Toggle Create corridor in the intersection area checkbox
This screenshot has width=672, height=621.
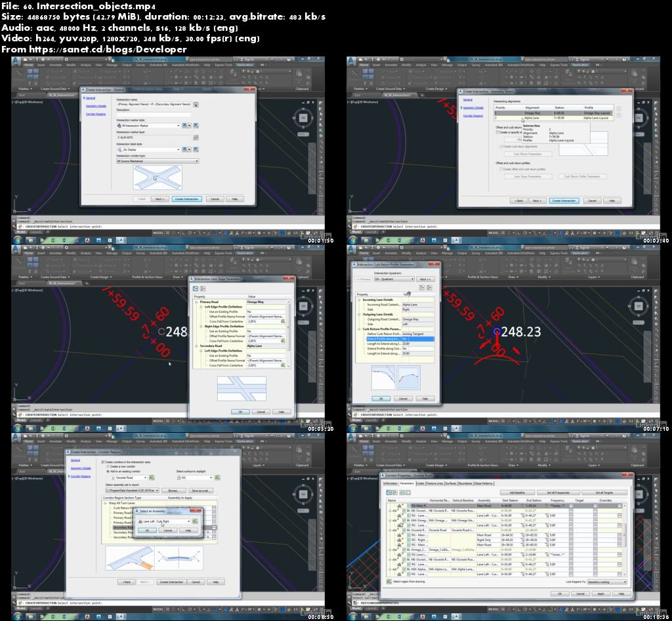[x=103, y=462]
